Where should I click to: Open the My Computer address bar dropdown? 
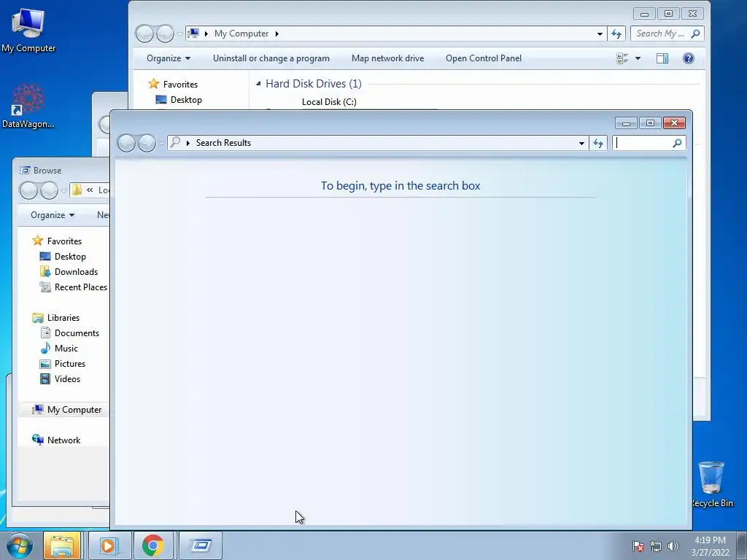(x=600, y=34)
